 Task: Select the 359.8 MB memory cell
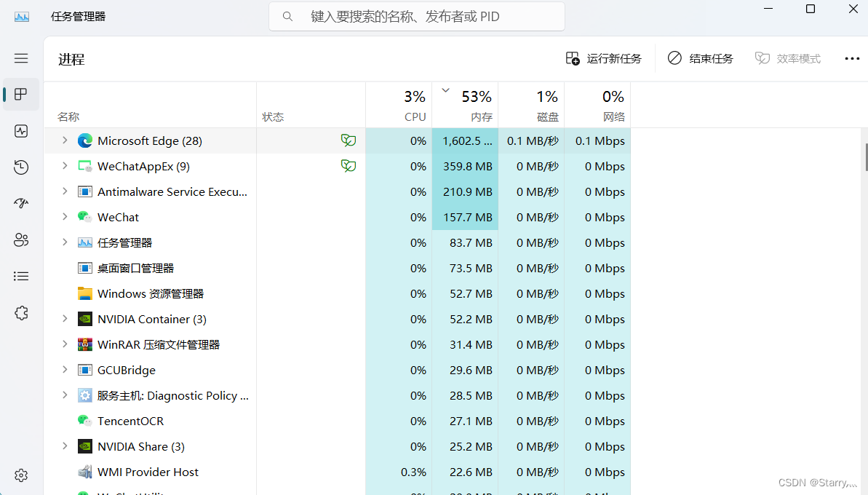coord(465,166)
